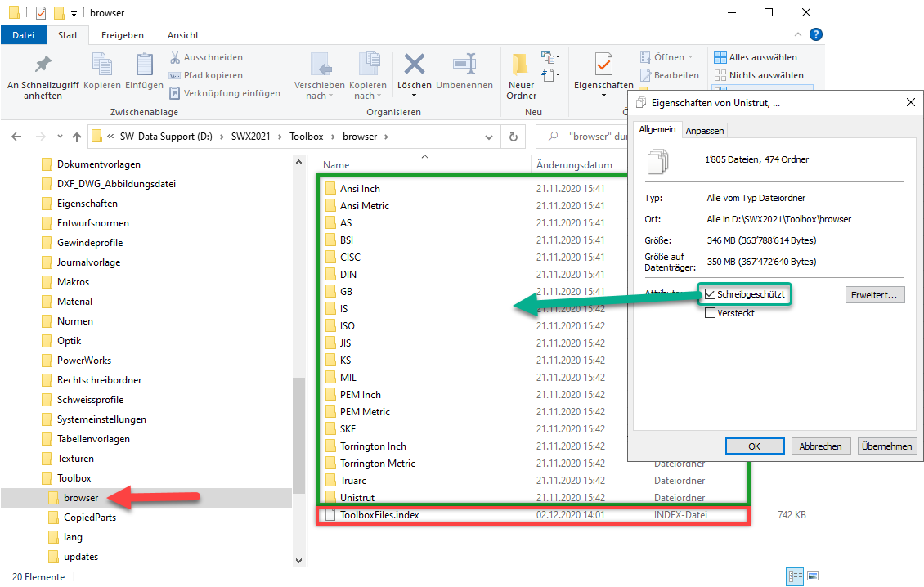This screenshot has width=924, height=587.
Task: Click the ToolboxFiles.index file
Action: click(379, 515)
